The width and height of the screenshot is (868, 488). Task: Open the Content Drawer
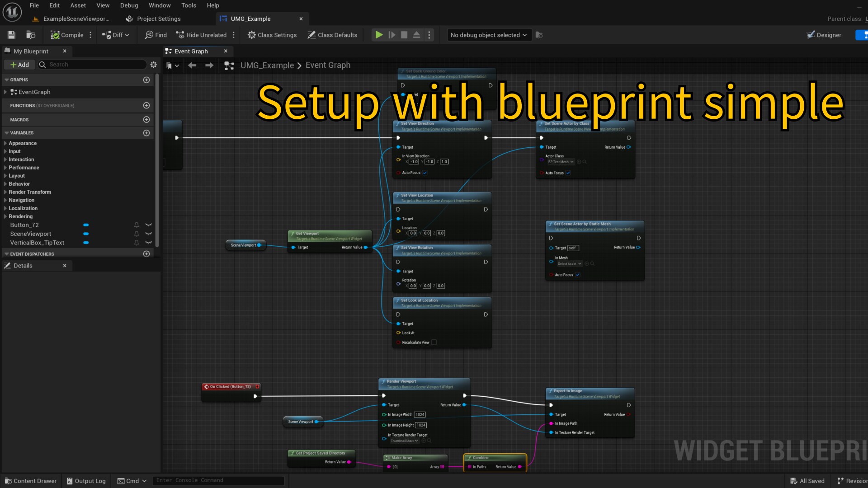point(31,481)
